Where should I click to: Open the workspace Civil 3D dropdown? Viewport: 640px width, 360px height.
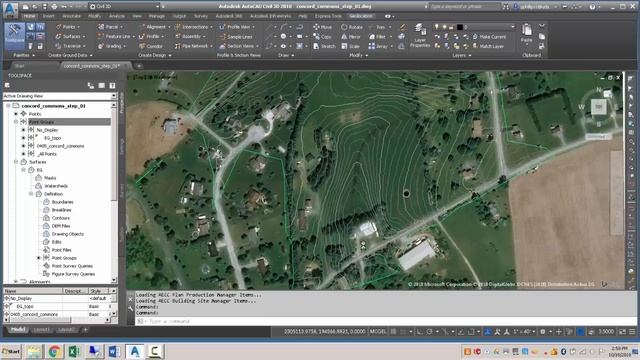pos(124,7)
